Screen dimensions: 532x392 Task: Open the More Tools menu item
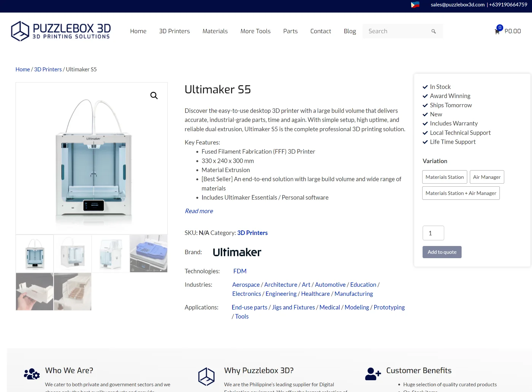click(255, 31)
